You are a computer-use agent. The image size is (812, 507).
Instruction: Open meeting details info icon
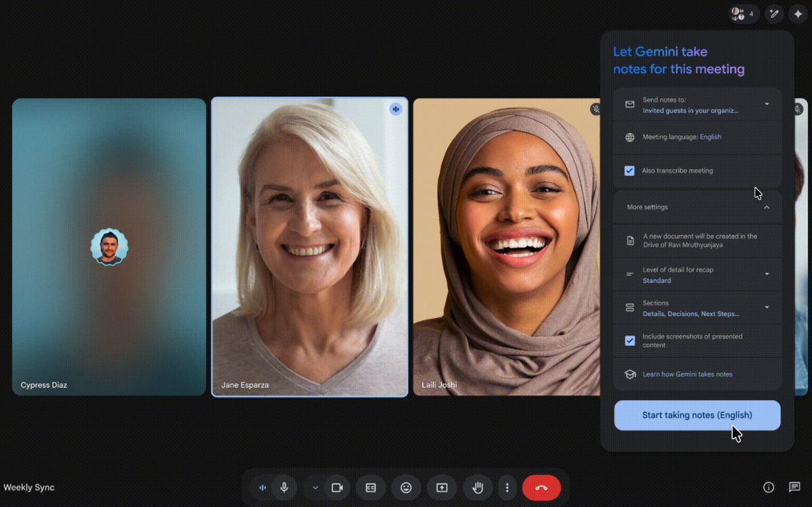point(769,487)
